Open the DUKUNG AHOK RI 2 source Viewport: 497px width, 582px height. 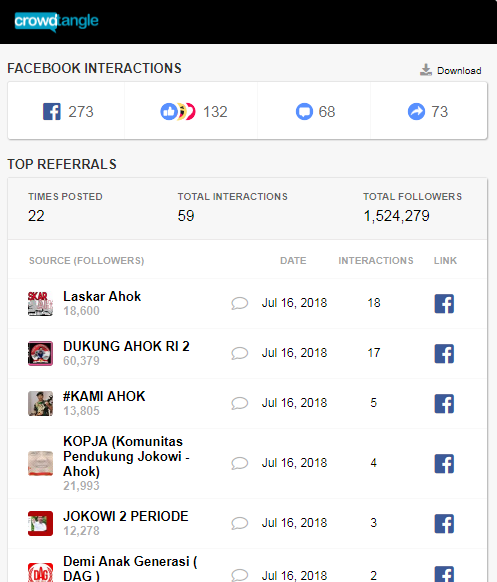pyautogui.click(x=126, y=346)
